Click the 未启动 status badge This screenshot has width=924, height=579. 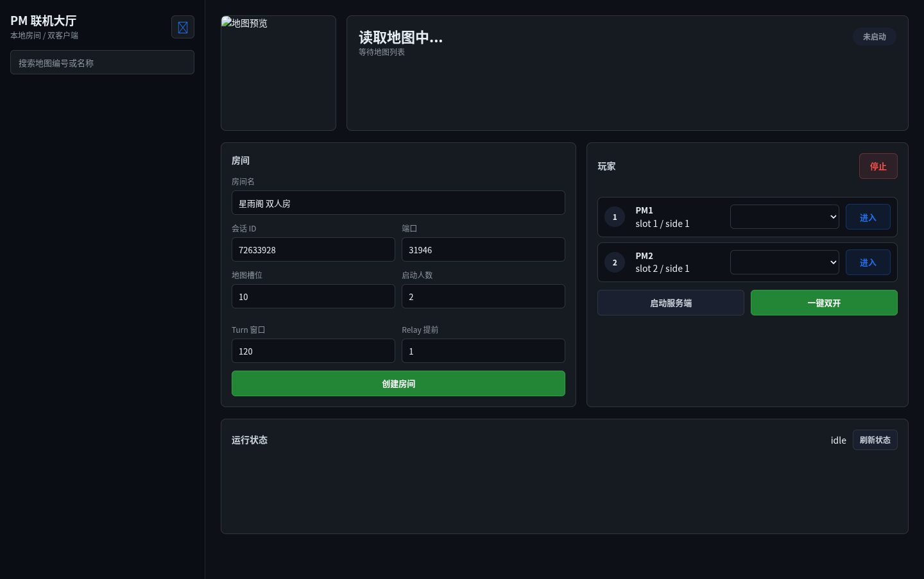(x=875, y=37)
